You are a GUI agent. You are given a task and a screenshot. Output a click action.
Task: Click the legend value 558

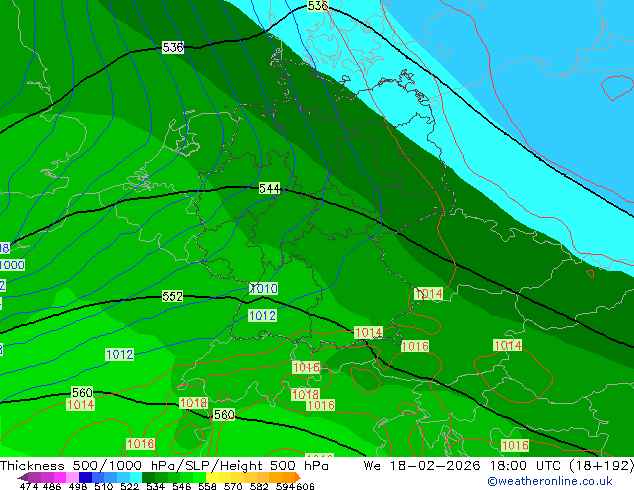207,486
